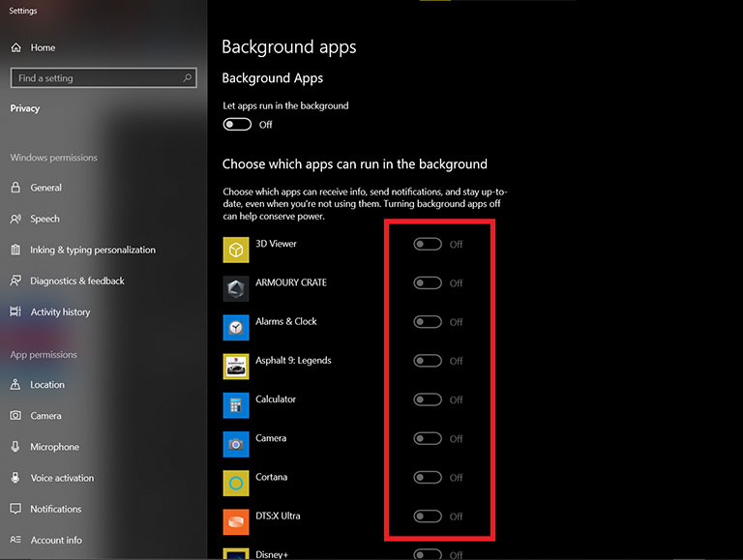Click the 3D Viewer app icon
This screenshot has height=560, width=743.
(236, 250)
